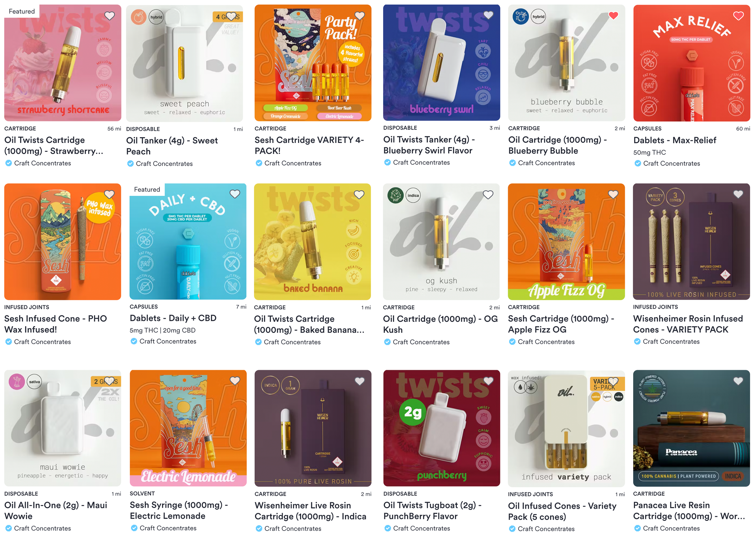The width and height of the screenshot is (756, 546).
Task: Click heart icon on Dablets Daily + CBD
Action: (x=235, y=194)
